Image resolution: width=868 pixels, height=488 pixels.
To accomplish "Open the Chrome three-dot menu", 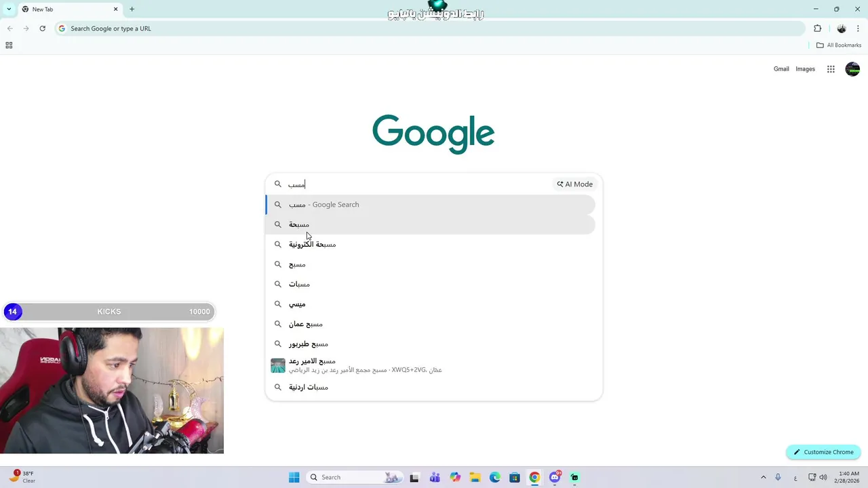I will pos(859,28).
